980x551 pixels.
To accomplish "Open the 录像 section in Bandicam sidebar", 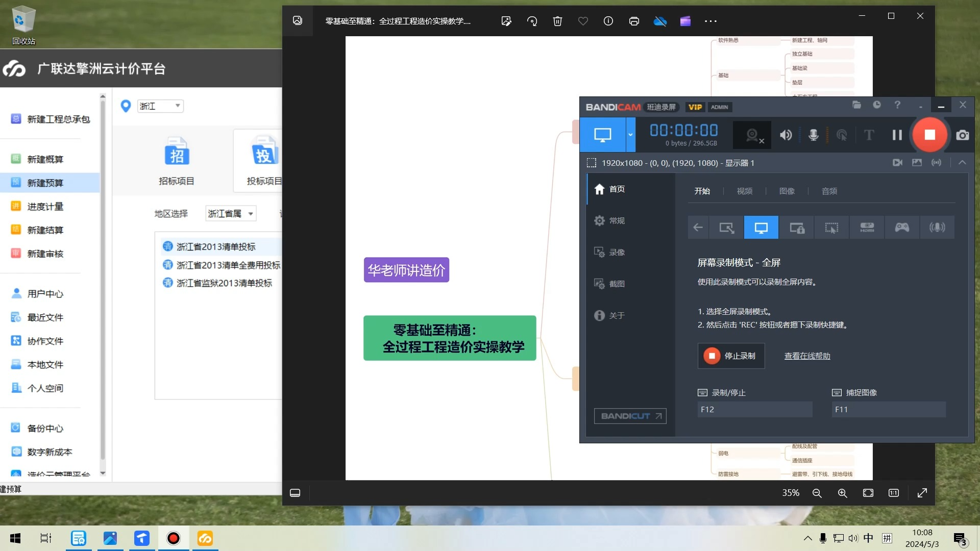I will pyautogui.click(x=616, y=253).
